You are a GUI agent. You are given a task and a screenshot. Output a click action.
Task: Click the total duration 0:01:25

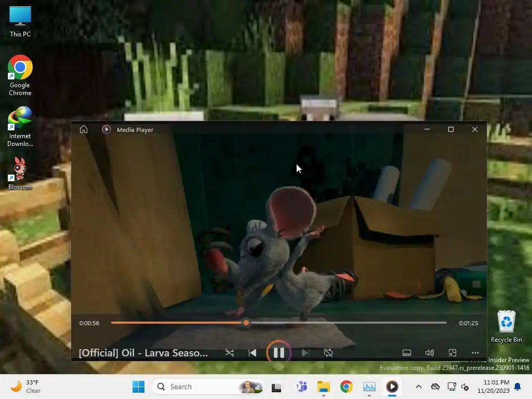(x=468, y=323)
